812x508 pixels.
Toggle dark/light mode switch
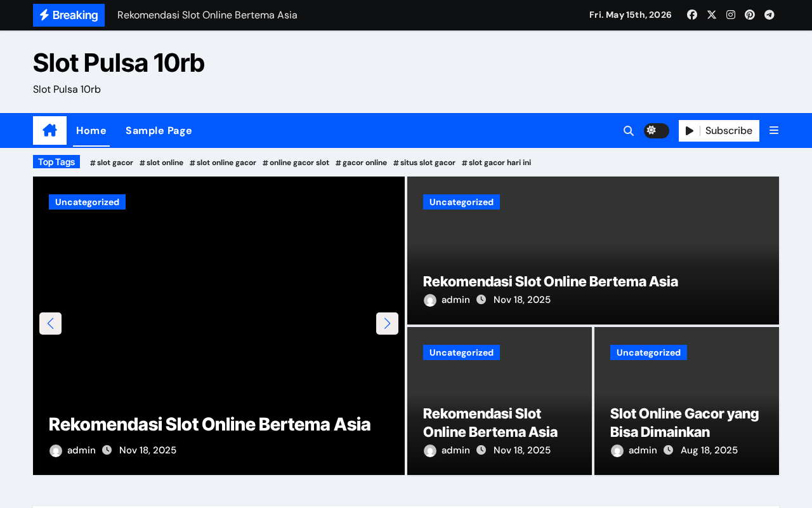coord(657,131)
